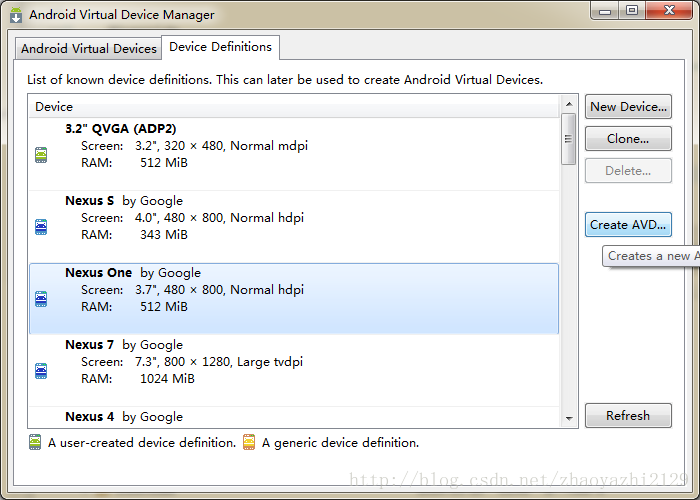Viewport: 700px width, 500px height.
Task: Select the Device Definitions tab
Action: (221, 47)
